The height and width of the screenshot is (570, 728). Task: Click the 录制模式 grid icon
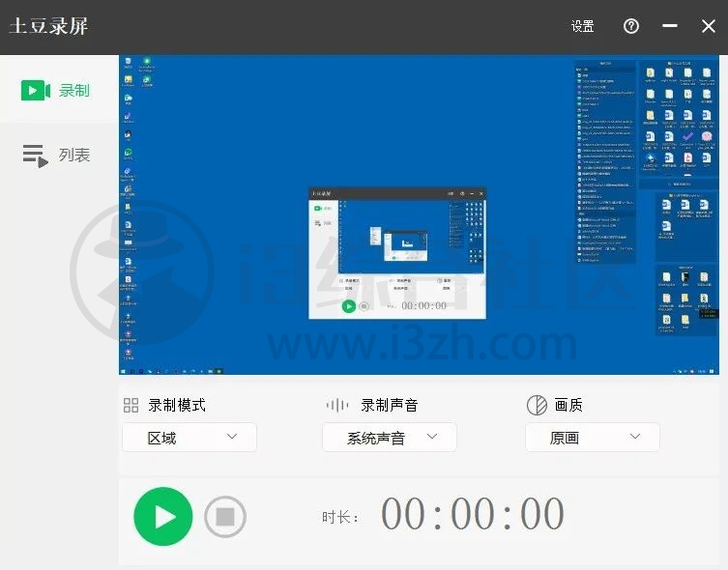pyautogui.click(x=131, y=405)
